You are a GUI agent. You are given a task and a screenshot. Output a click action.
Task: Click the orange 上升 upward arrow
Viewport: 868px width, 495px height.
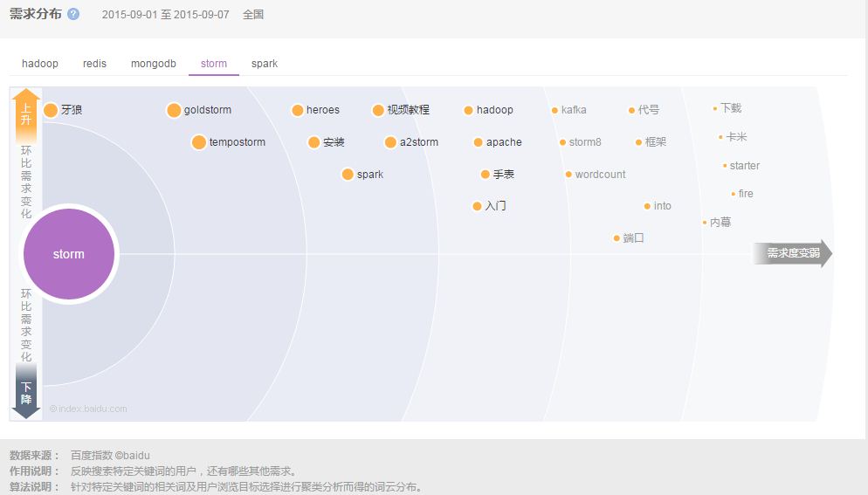pyautogui.click(x=26, y=114)
